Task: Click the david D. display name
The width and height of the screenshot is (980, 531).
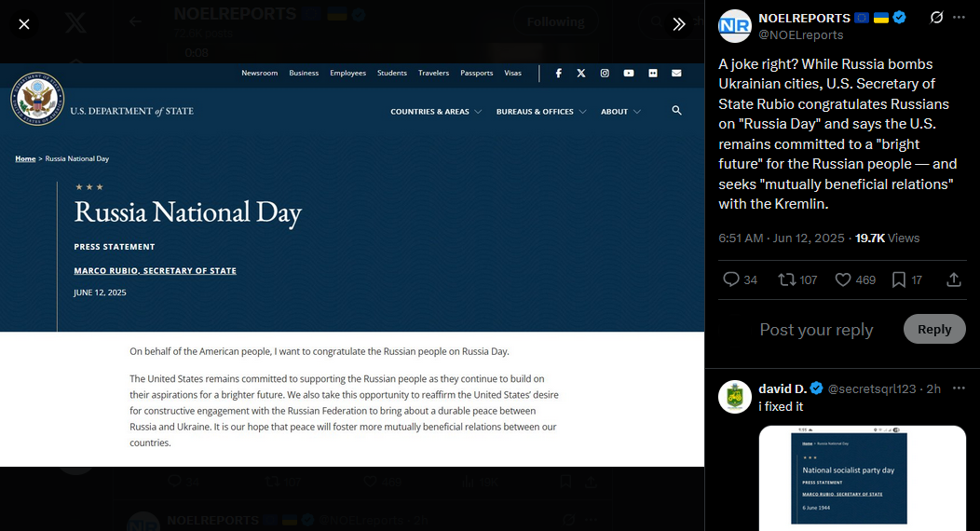Action: (x=783, y=388)
